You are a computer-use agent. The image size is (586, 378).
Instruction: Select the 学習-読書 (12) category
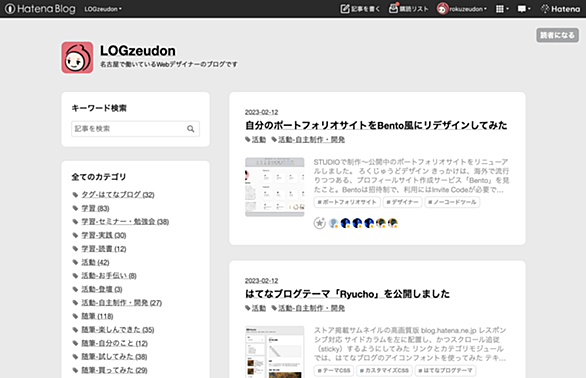(x=104, y=249)
